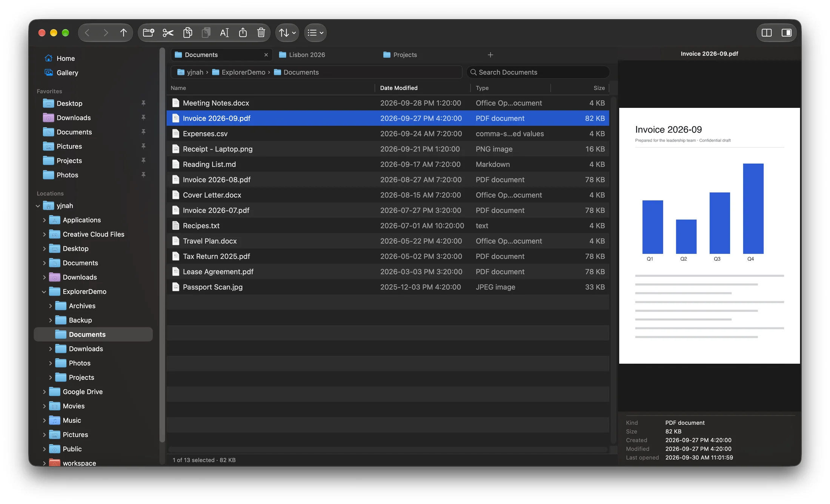Click the Invoice 2026-09 preview thumbnail
This screenshot has width=830, height=504.
pyautogui.click(x=709, y=236)
